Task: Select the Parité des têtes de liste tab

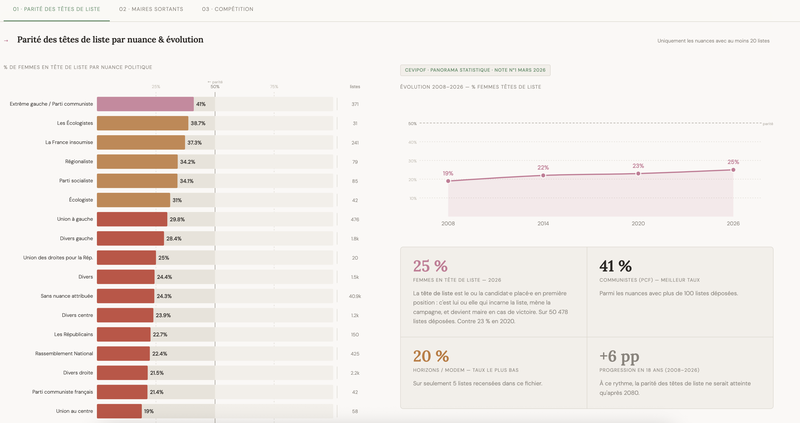Action: pyautogui.click(x=56, y=9)
